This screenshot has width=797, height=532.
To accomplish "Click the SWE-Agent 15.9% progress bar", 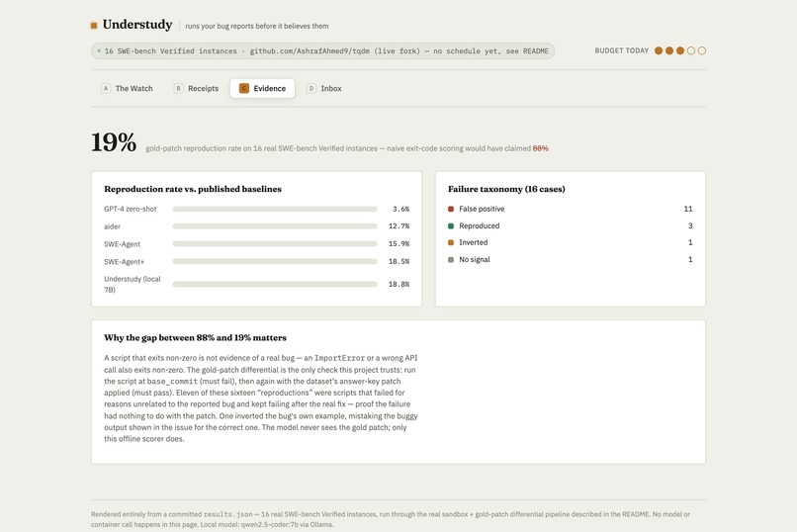I will click(275, 244).
